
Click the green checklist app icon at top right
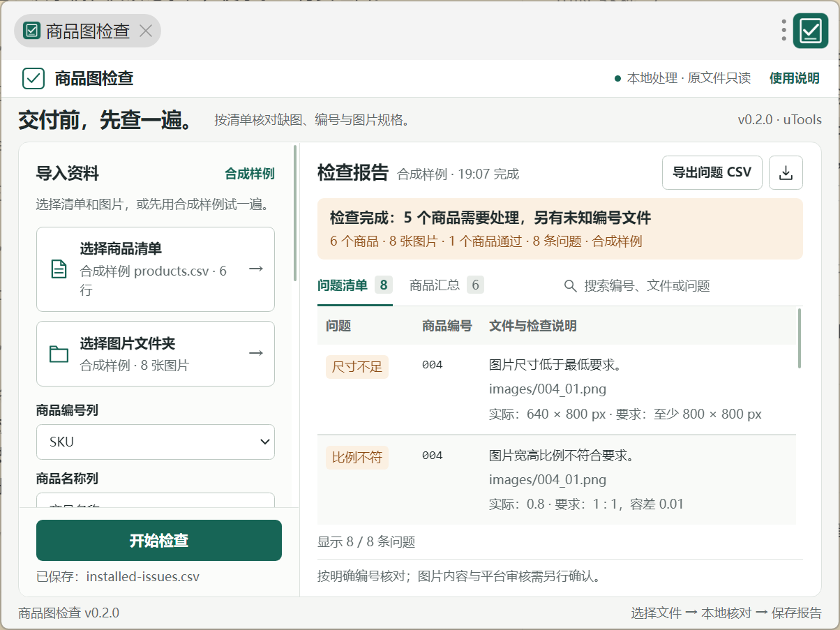pos(810,31)
